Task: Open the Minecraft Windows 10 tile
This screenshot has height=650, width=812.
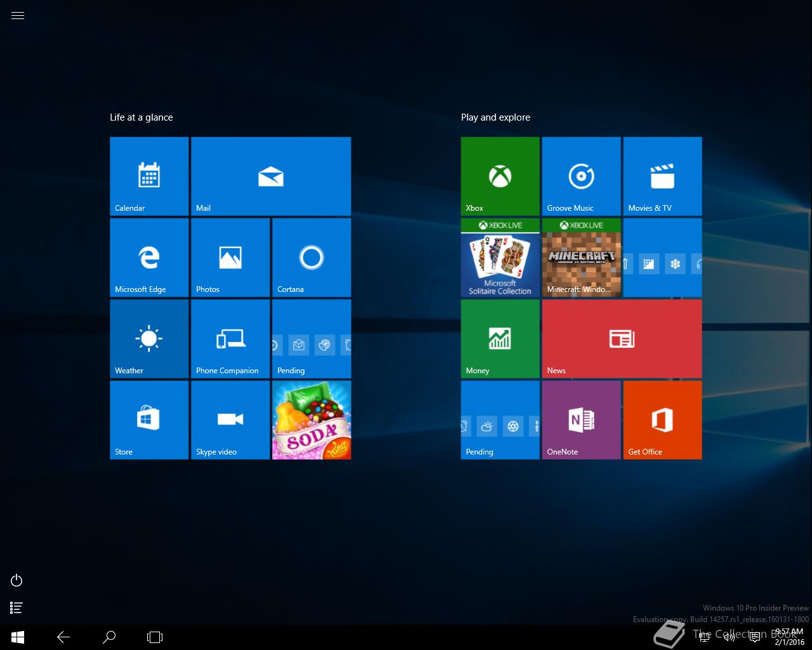Action: pyautogui.click(x=582, y=258)
